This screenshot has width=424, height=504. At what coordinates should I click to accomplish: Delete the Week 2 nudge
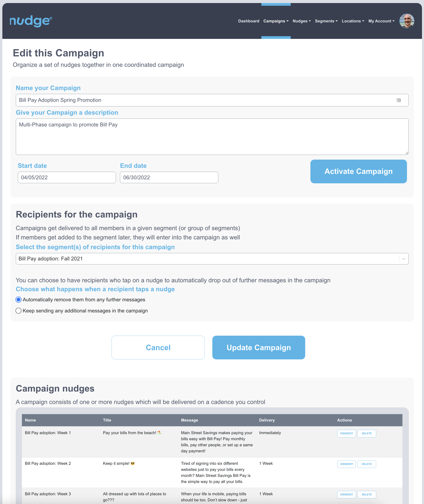[367, 464]
